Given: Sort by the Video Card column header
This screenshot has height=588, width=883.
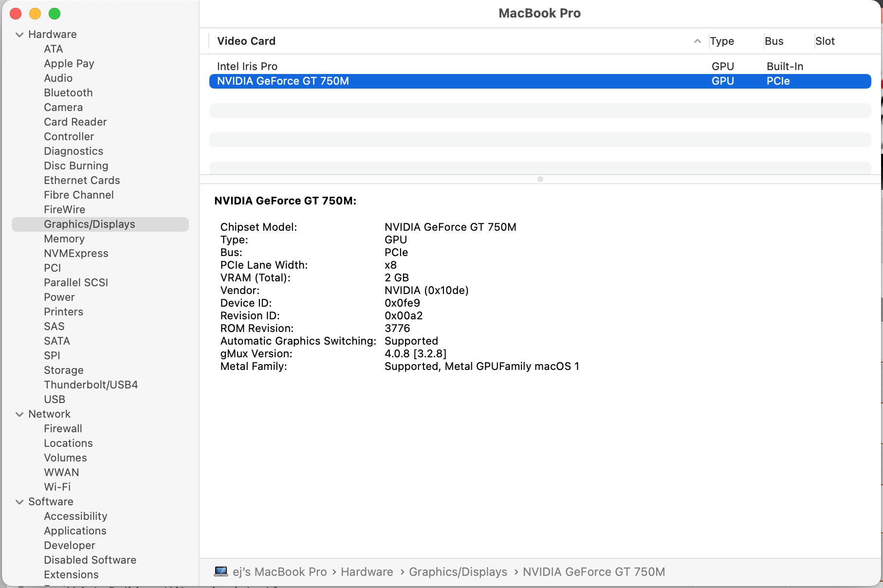Looking at the screenshot, I should click(x=246, y=41).
